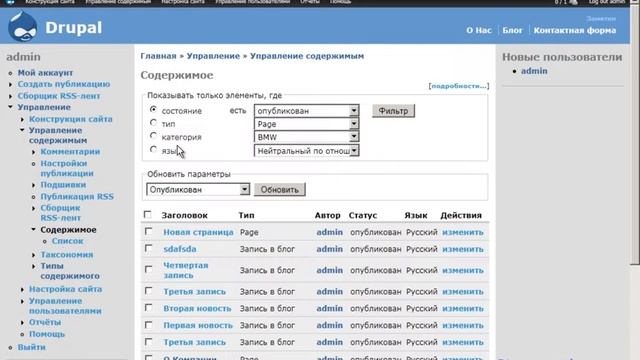Select the тип filter radio button
This screenshot has height=360, width=640.
(153, 122)
